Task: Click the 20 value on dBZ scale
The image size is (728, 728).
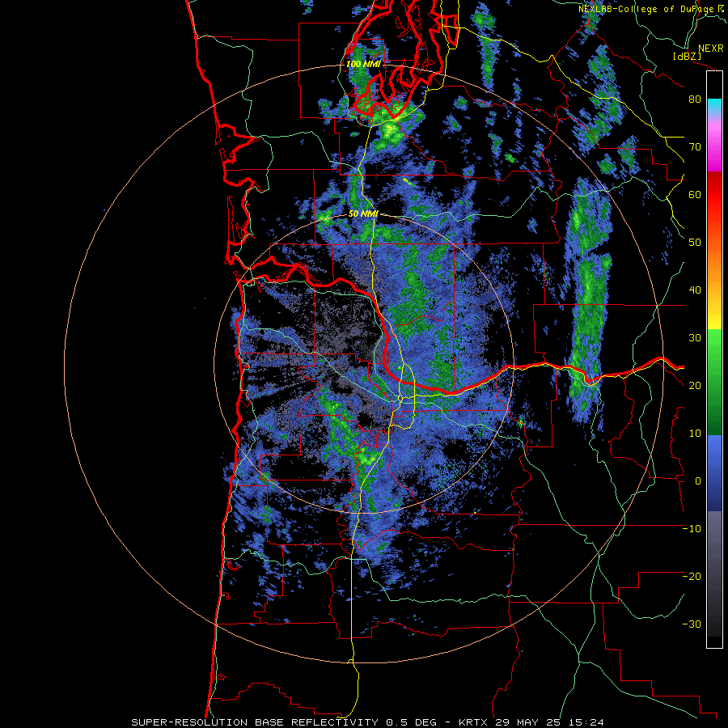Action: [x=695, y=386]
